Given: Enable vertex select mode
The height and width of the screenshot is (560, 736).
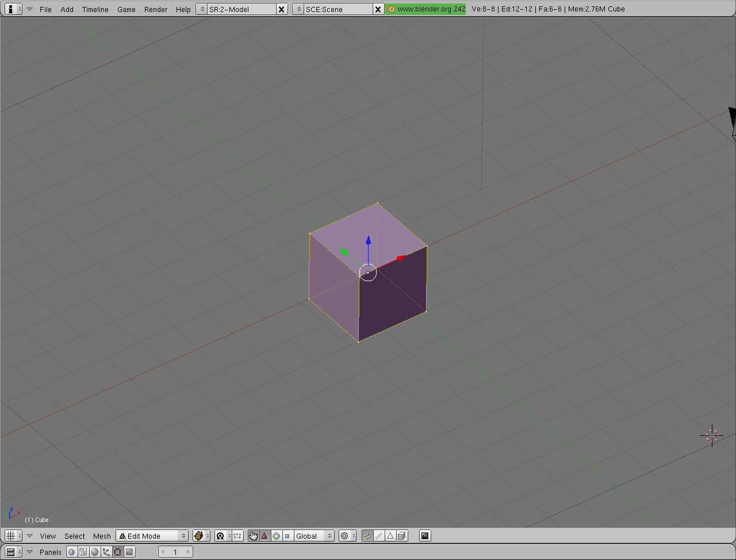Looking at the screenshot, I should pyautogui.click(x=367, y=536).
